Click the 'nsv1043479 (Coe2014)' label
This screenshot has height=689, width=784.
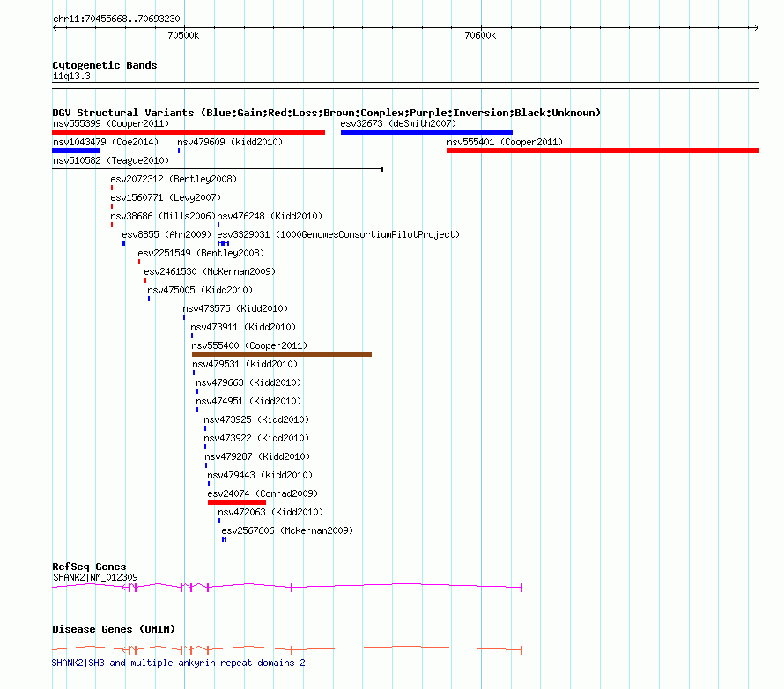tap(106, 142)
